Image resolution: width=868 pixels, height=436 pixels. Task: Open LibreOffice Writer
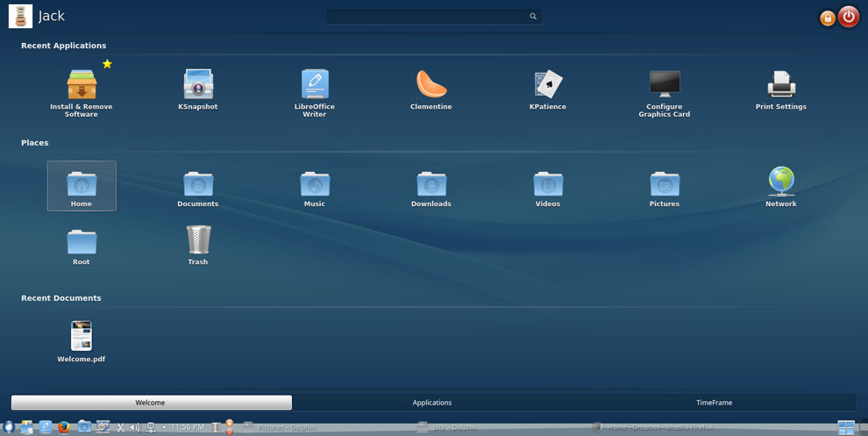pos(315,92)
